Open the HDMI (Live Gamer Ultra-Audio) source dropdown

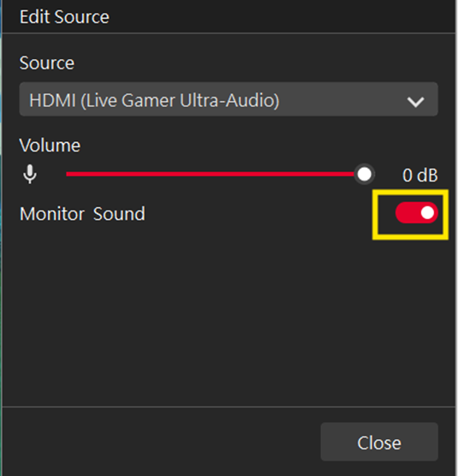coord(229,99)
